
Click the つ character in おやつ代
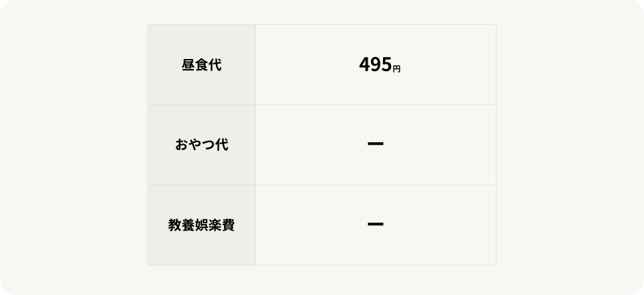[208, 145]
